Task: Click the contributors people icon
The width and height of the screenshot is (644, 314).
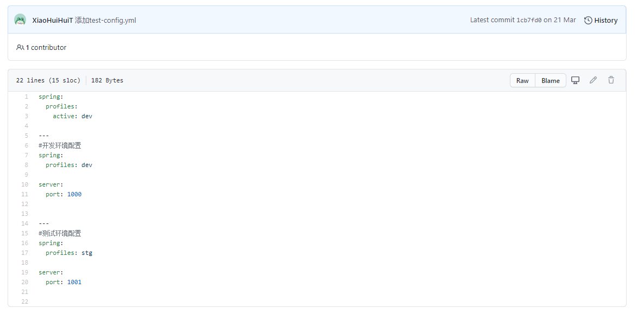Action: click(20, 47)
